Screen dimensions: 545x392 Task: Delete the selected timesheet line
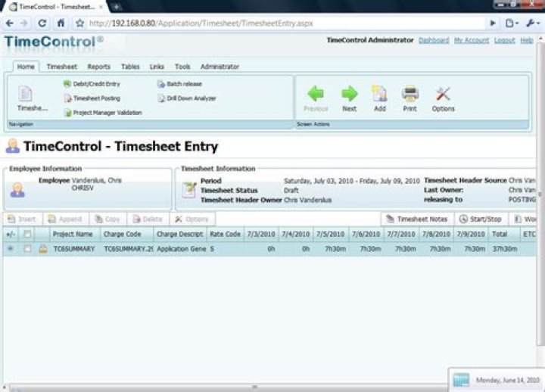tap(148, 219)
